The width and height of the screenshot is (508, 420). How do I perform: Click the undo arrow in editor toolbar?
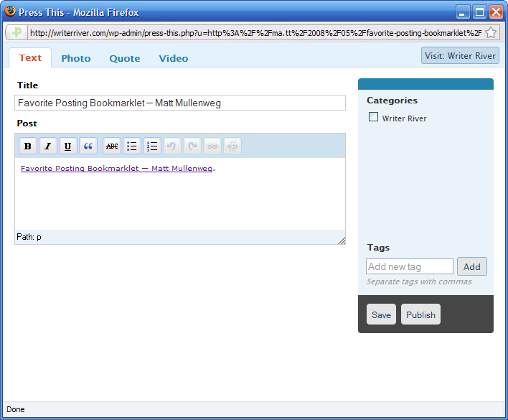[172, 146]
